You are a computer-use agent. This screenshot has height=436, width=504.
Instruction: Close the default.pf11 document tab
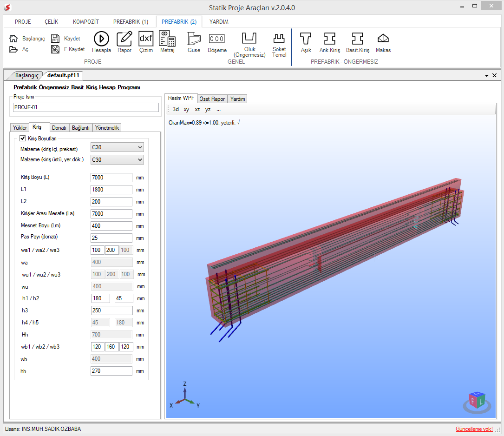pos(494,75)
